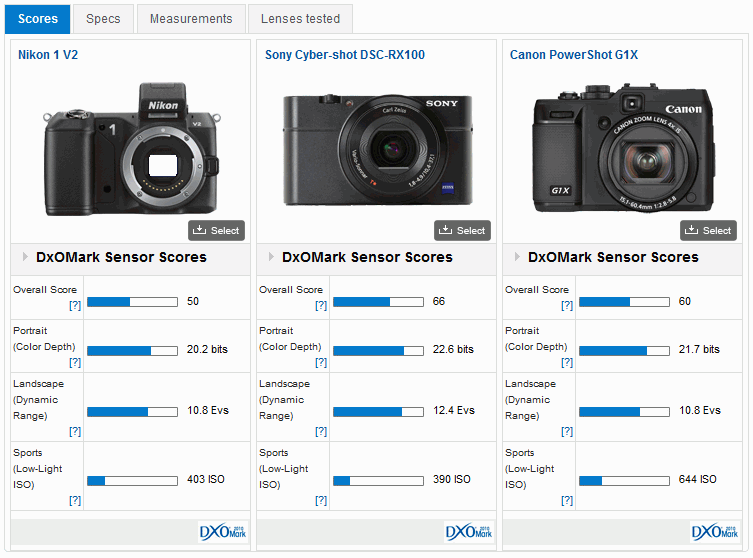Click Select button under Sony RX100
This screenshot has width=753, height=558.
click(x=462, y=230)
